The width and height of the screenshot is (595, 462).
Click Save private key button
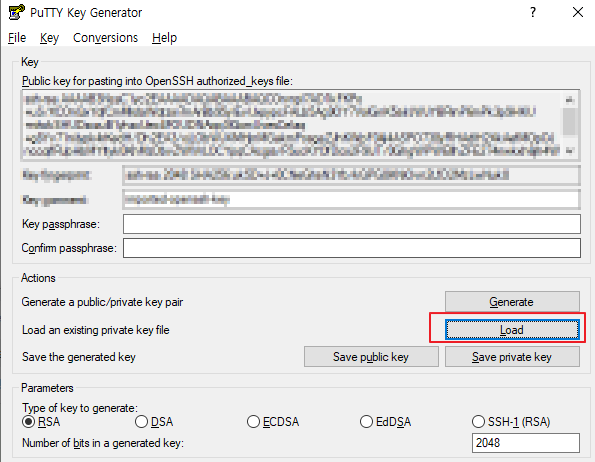point(512,357)
